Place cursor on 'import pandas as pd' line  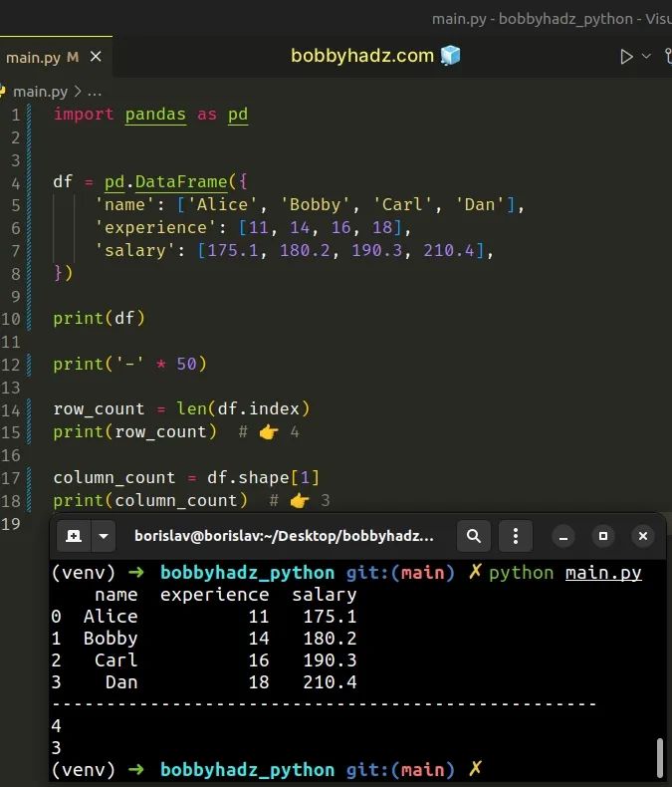tap(150, 115)
